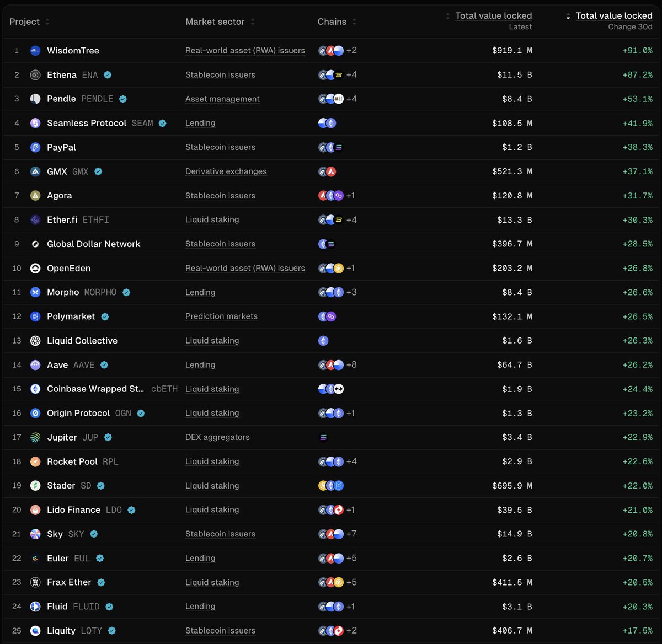662x644 pixels.
Task: Open the Lending sector link in Euler row
Action: (x=200, y=558)
